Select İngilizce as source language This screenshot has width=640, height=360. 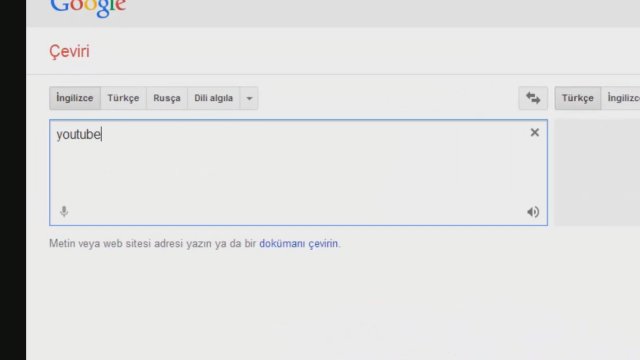pyautogui.click(x=75, y=98)
